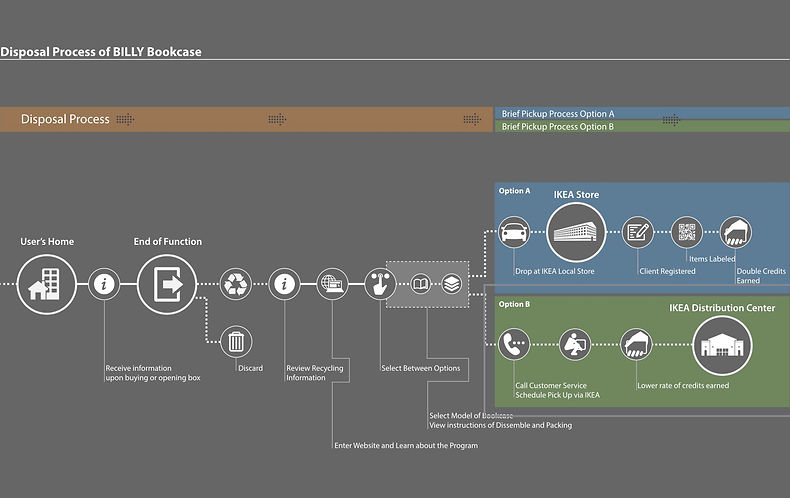This screenshot has width=790, height=498.
Task: Click Call Customer Service Schedule Pick Up caption
Action: (558, 390)
